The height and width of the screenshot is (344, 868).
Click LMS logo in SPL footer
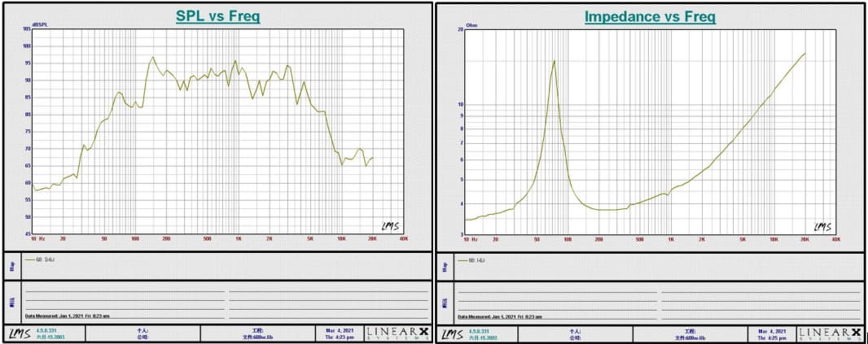coord(18,333)
